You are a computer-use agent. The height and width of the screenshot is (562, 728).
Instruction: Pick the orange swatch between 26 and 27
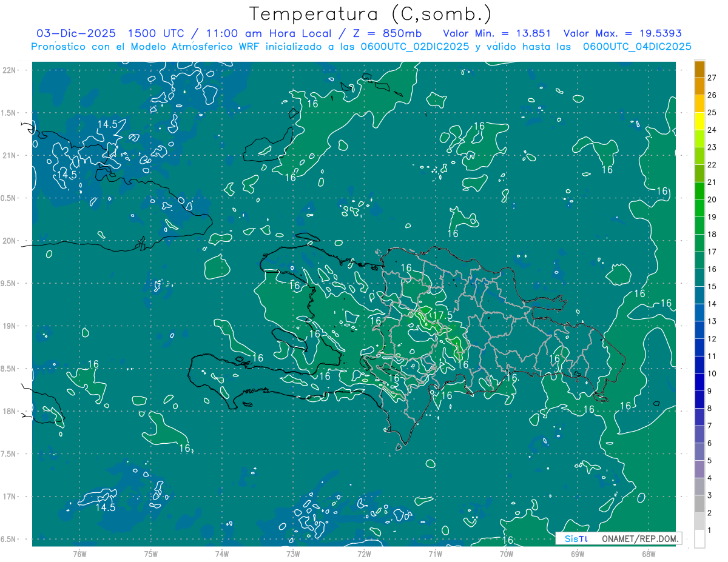pyautogui.click(x=699, y=87)
